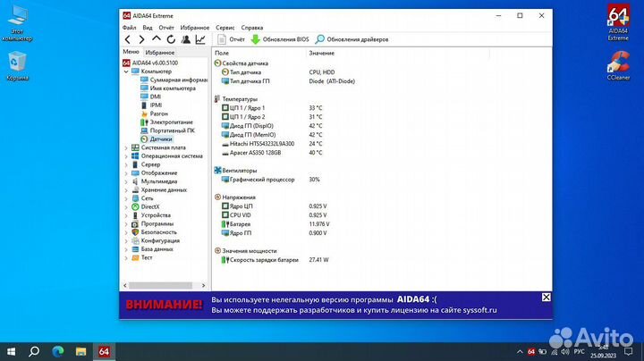
Task: Switch to the Избранное sidebar tab
Action: click(160, 53)
